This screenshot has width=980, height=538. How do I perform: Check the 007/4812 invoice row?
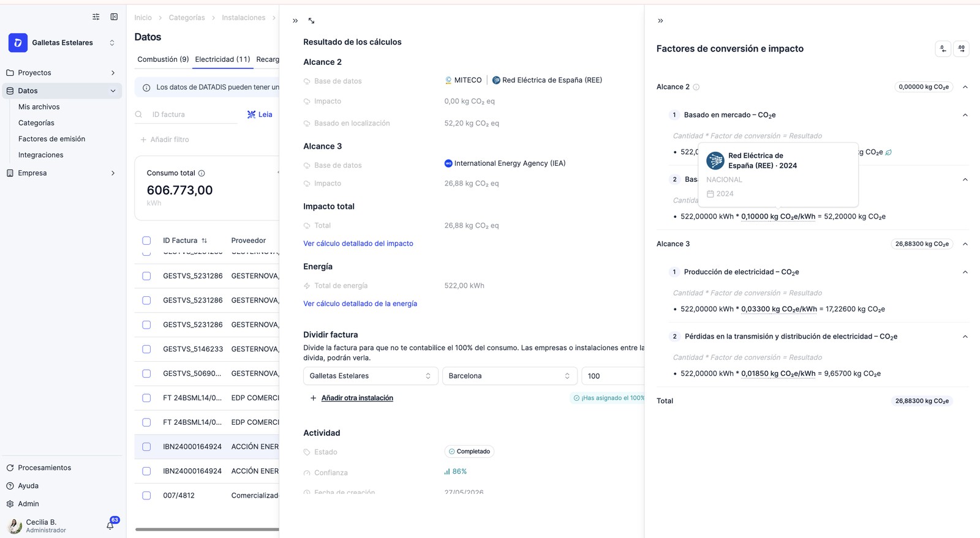pyautogui.click(x=146, y=496)
